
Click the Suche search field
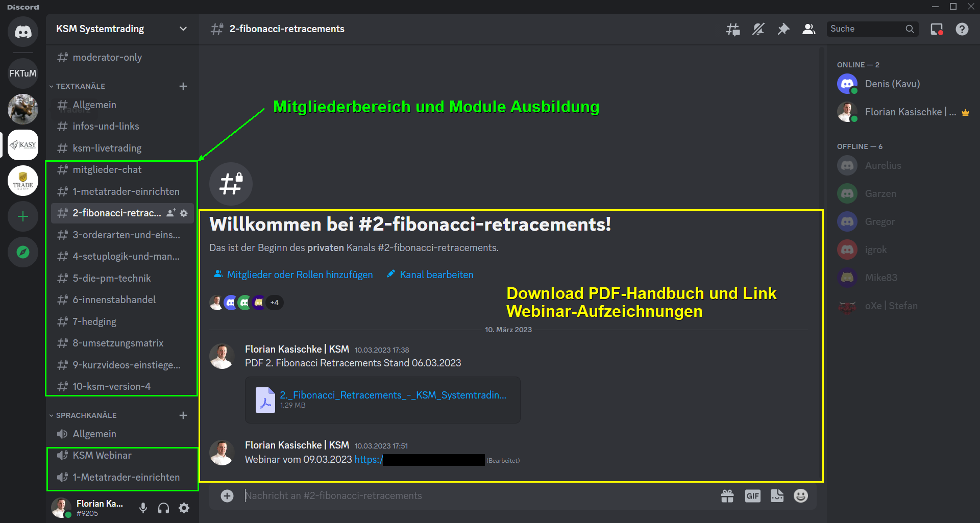[x=872, y=29]
